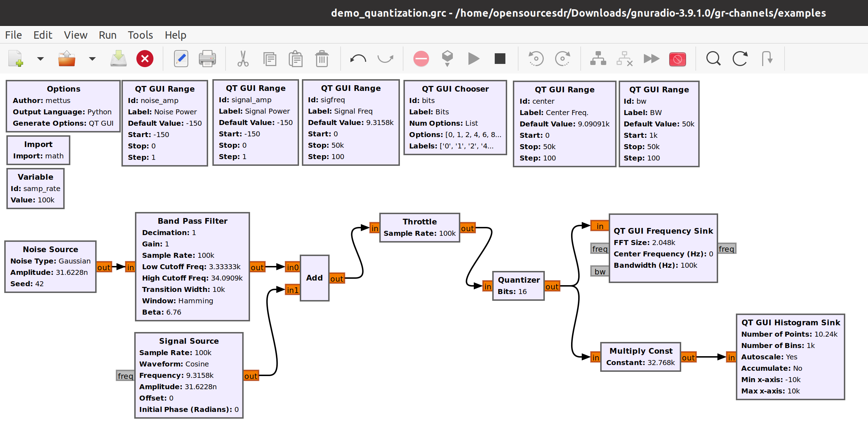868x424 pixels.
Task: Click the Delete trash can icon
Action: pos(322,59)
